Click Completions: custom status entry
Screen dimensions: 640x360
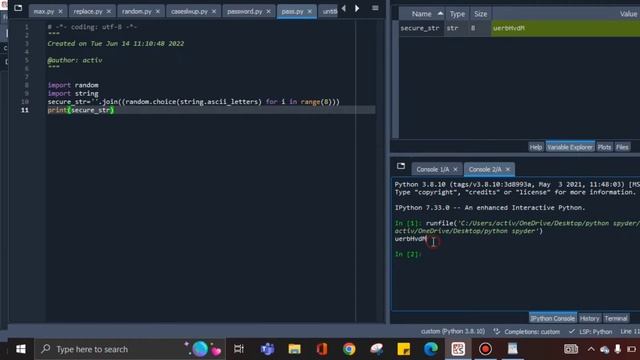click(527, 331)
